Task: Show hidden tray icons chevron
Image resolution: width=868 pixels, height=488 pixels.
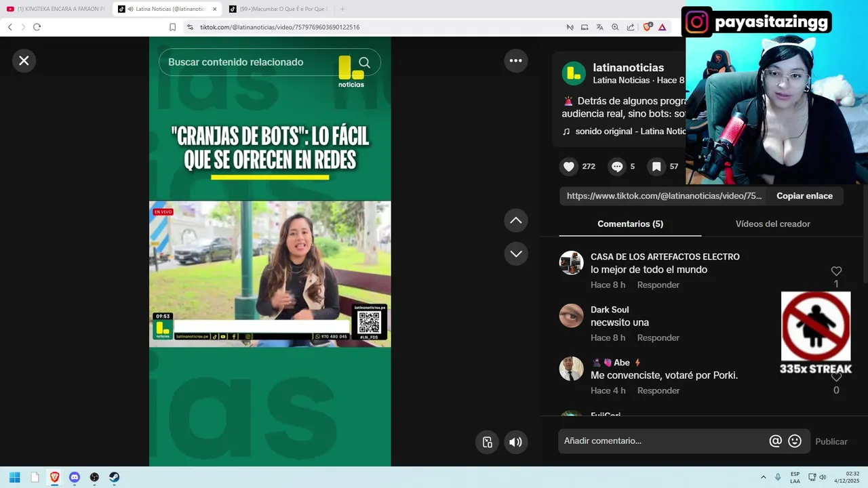Action: 764,477
